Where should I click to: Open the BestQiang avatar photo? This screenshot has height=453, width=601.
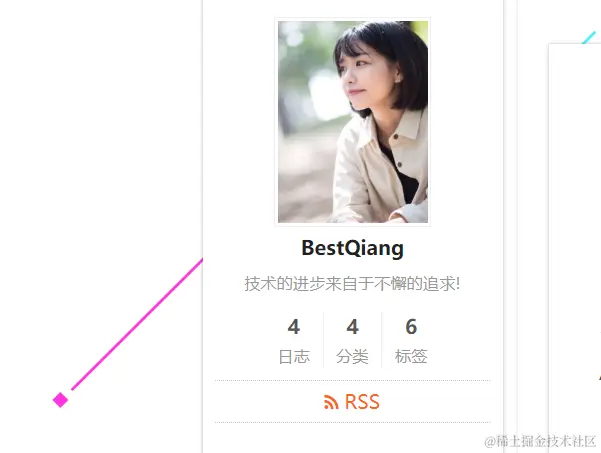point(353,122)
